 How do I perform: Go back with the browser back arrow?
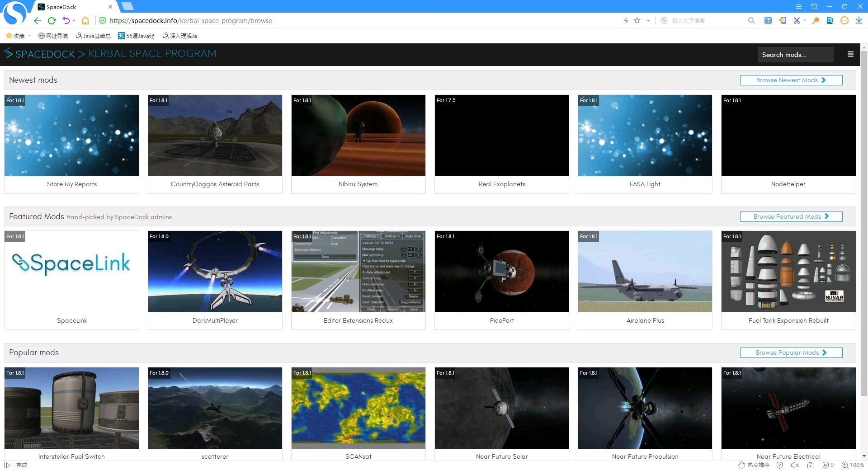[38, 21]
